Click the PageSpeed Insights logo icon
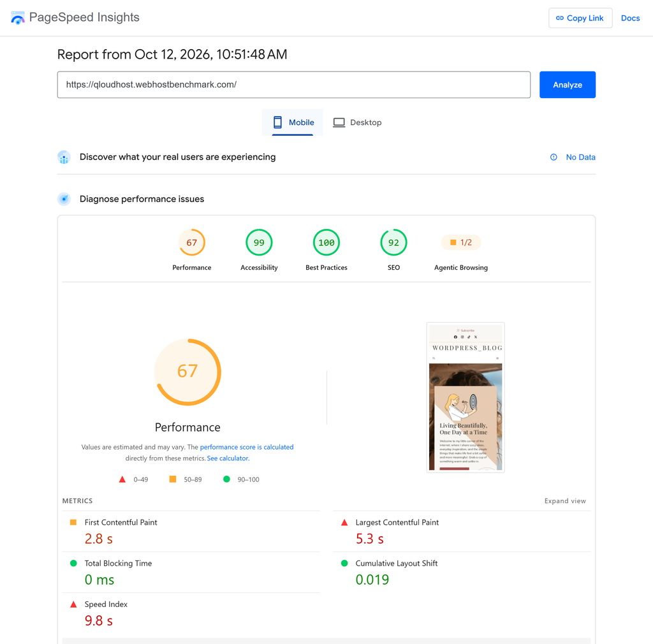 click(17, 17)
